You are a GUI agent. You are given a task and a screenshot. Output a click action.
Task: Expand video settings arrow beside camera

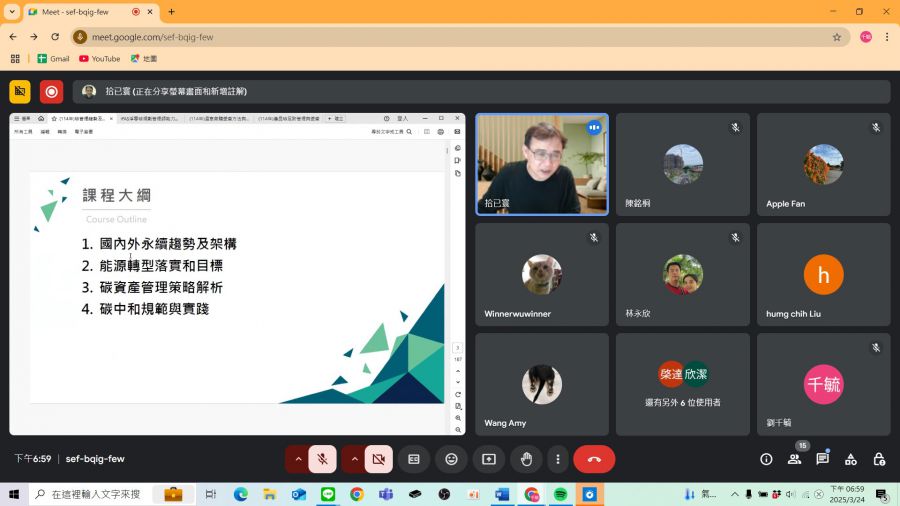coord(353,459)
